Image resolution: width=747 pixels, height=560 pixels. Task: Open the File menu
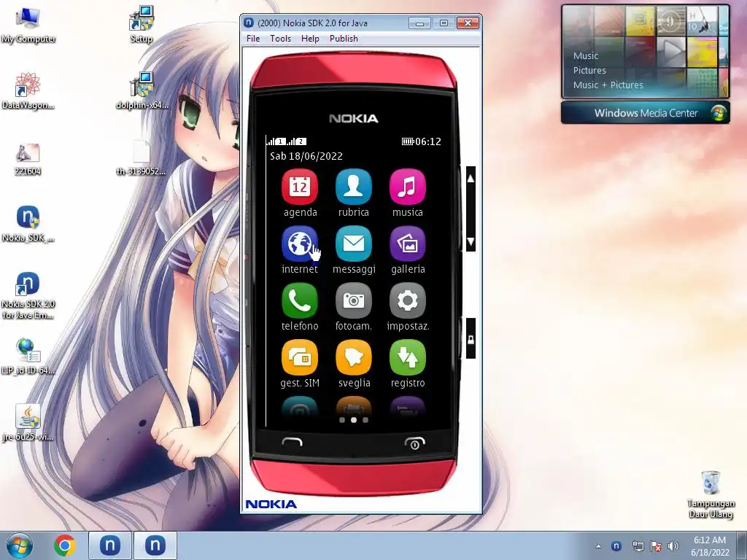(253, 39)
